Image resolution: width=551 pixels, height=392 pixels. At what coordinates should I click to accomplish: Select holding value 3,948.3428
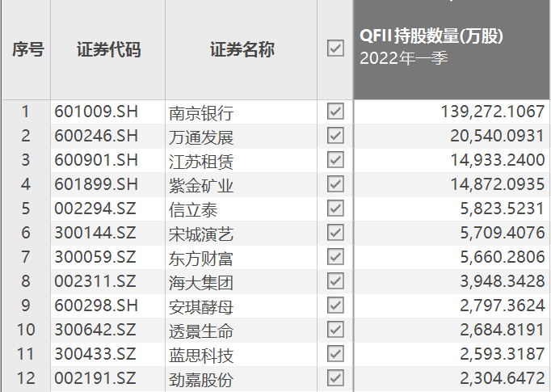pyautogui.click(x=503, y=281)
